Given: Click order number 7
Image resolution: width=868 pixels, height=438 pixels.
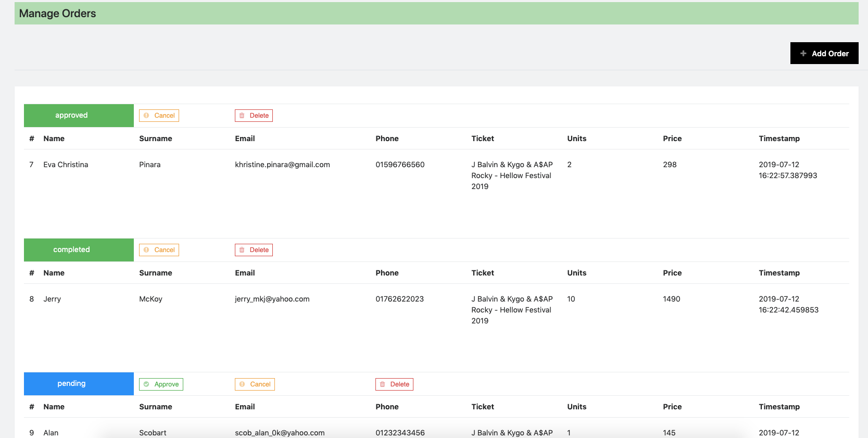Looking at the screenshot, I should [31, 165].
